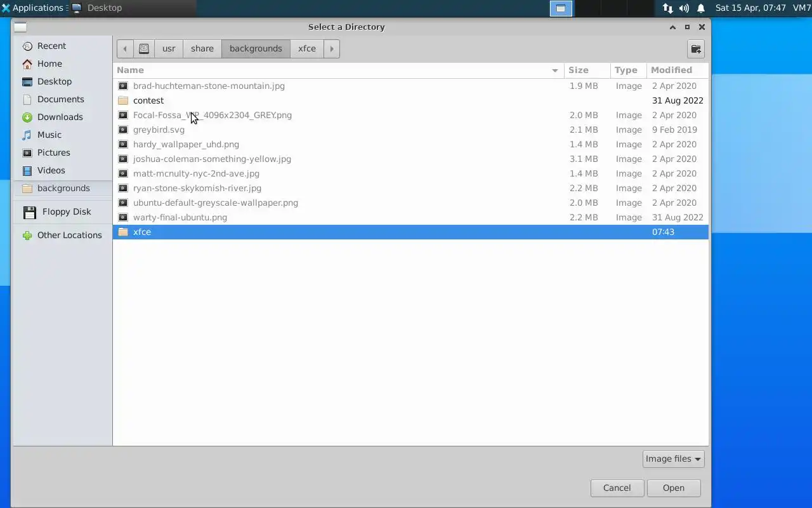
Task: Select Focal-Fossa_WP_4096x2304_GREY.png file name
Action: click(x=213, y=115)
